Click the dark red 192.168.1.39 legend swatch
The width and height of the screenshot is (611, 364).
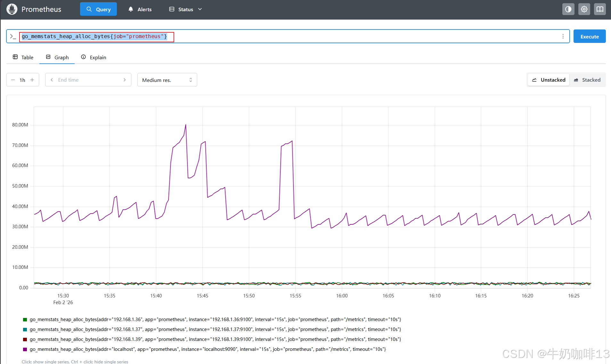[x=25, y=339]
